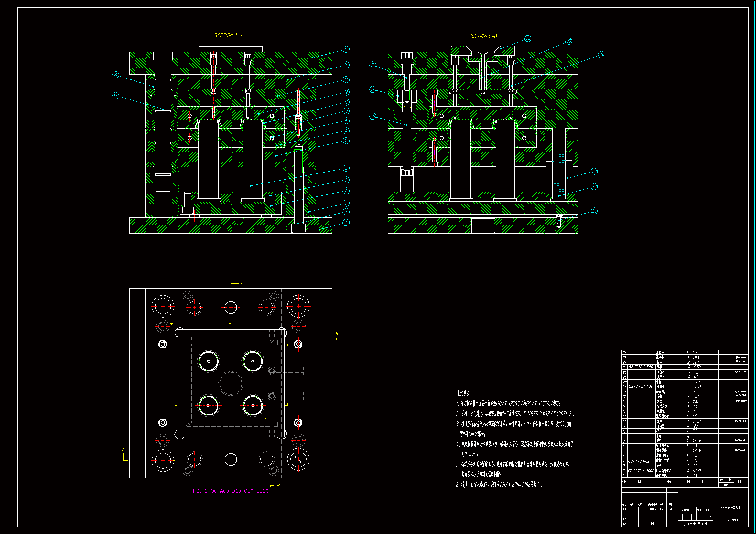Select part balloon number 1
756x534 pixels.
pos(346,222)
